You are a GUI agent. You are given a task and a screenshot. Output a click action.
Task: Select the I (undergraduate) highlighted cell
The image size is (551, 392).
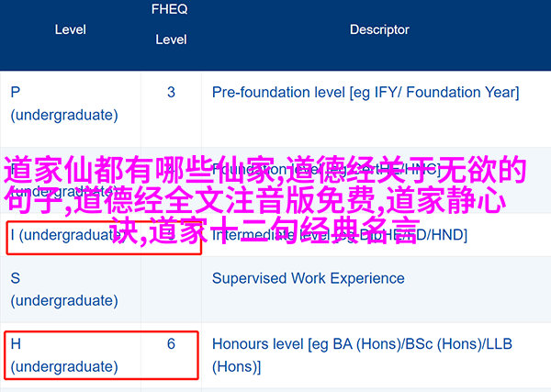click(x=104, y=238)
